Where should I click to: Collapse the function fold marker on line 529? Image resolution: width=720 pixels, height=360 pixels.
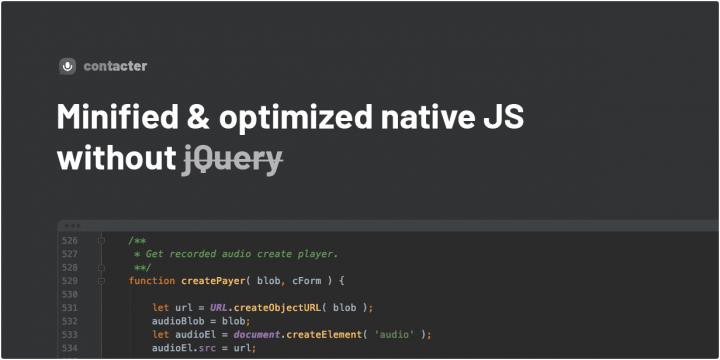pos(101,281)
